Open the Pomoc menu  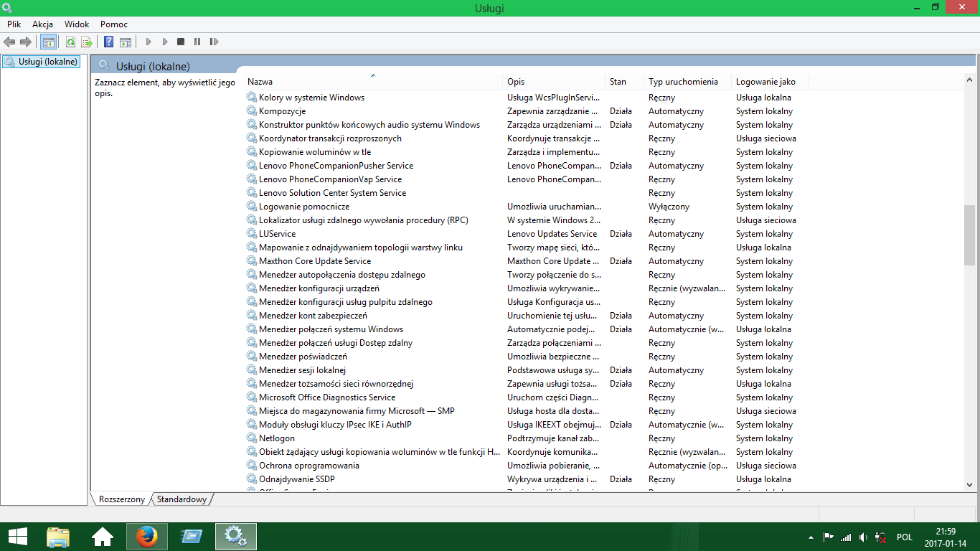pyautogui.click(x=114, y=24)
